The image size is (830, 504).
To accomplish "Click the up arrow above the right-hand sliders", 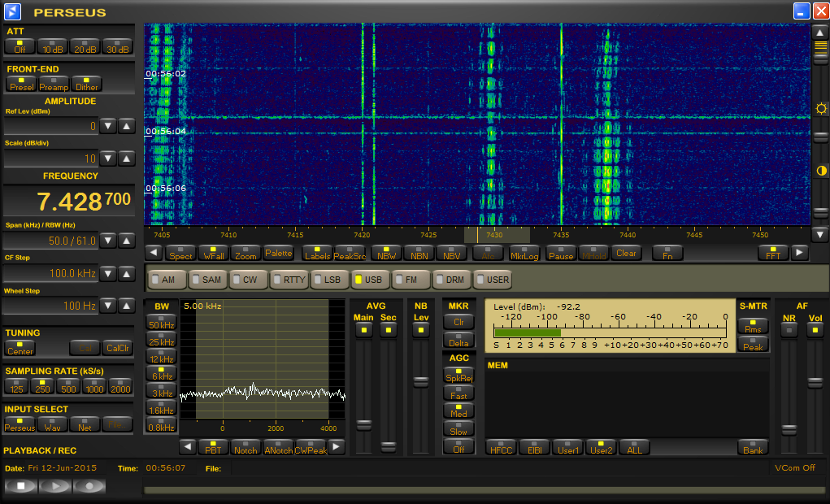I will tap(820, 33).
